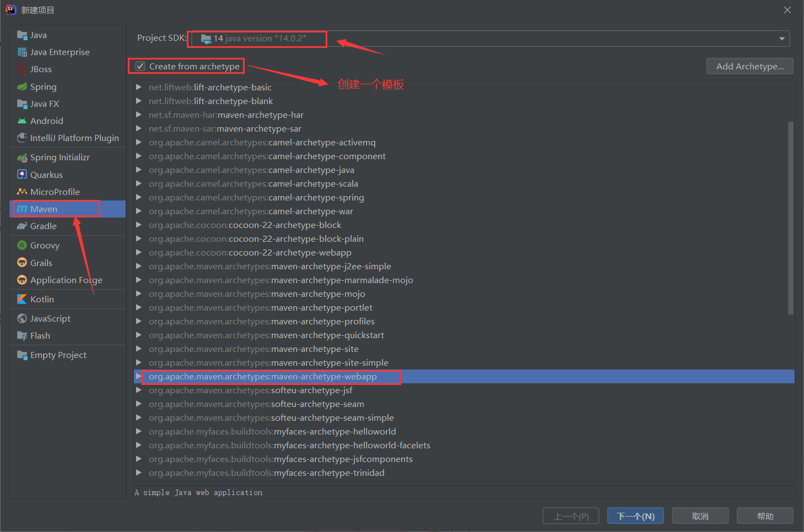This screenshot has height=532, width=804.
Task: Click the SDK folder icon
Action: [x=206, y=39]
